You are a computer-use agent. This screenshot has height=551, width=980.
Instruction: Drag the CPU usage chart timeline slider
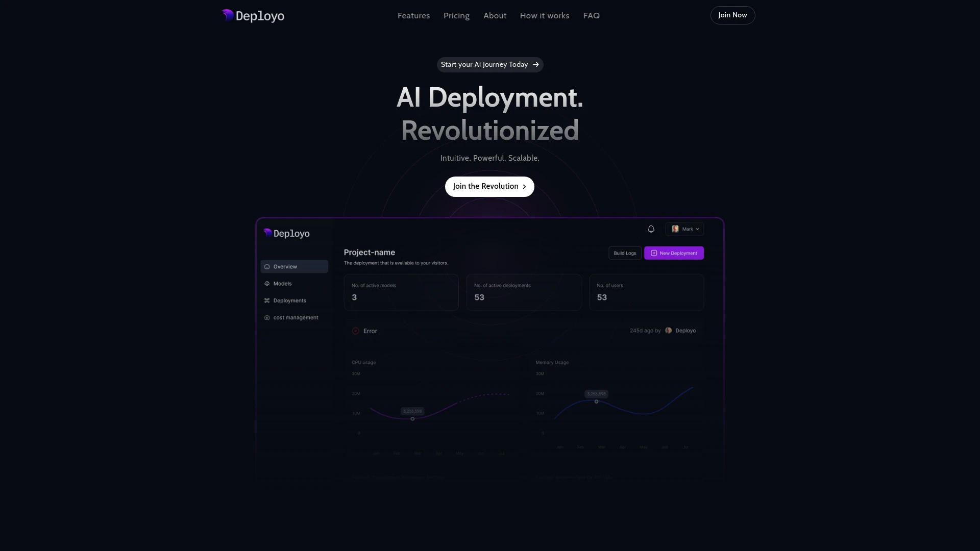(412, 418)
